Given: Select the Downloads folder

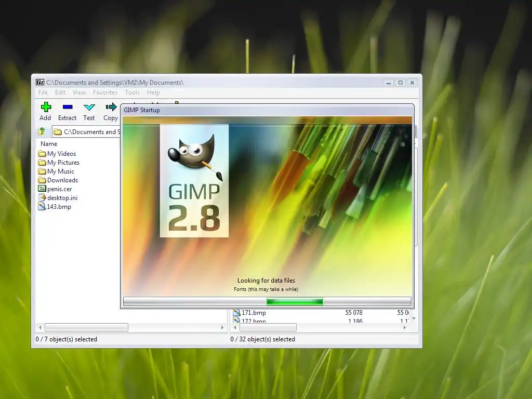Looking at the screenshot, I should click(x=58, y=180).
